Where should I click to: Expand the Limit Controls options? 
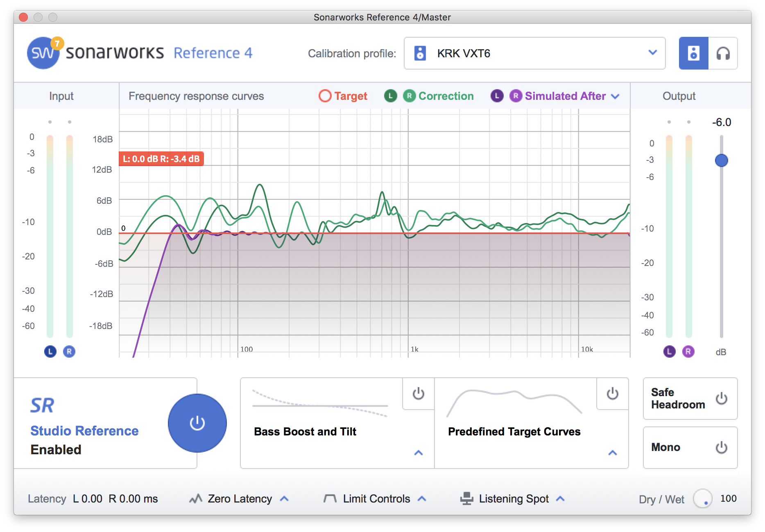pyautogui.click(x=422, y=499)
